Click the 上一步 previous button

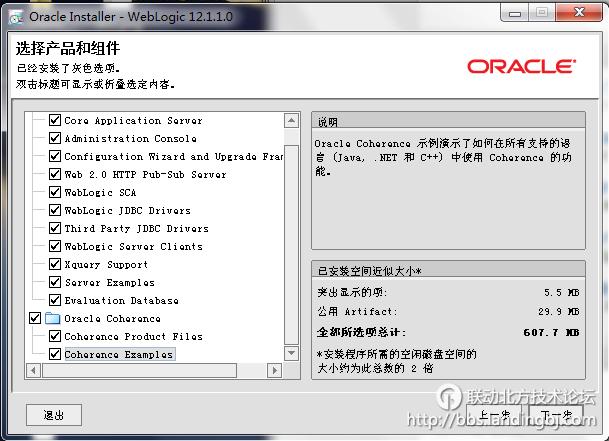494,415
